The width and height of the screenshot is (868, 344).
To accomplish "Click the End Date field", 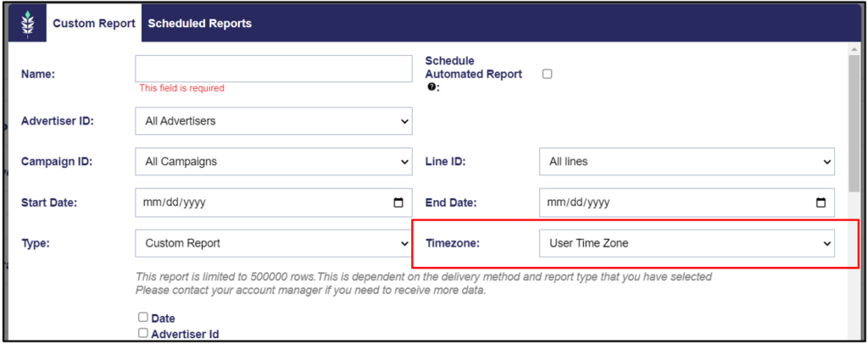I will 687,203.
